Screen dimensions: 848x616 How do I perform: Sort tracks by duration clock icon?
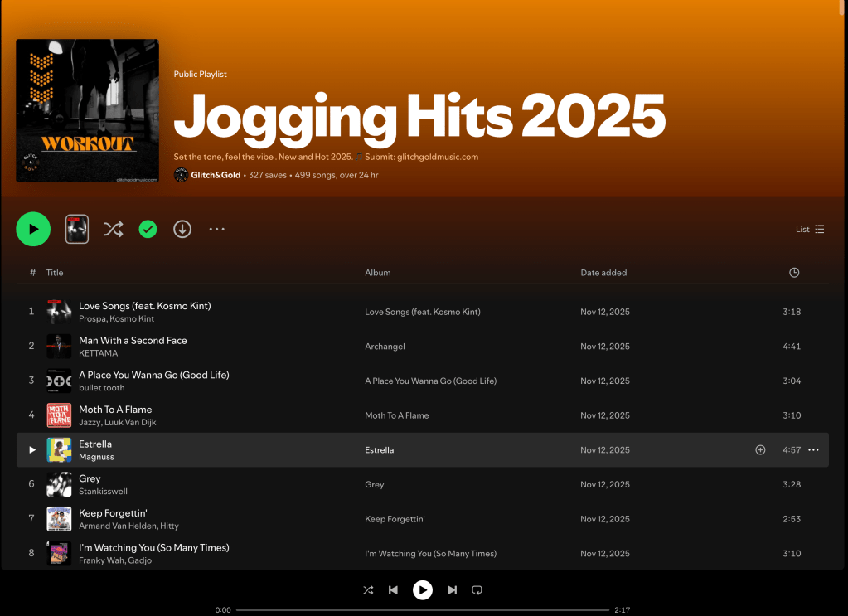794,273
